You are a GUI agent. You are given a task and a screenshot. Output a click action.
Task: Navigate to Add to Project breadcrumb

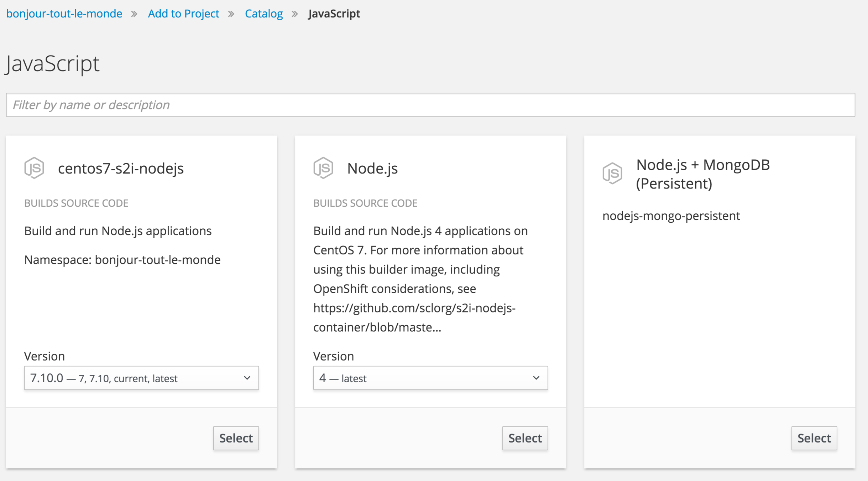183,14
